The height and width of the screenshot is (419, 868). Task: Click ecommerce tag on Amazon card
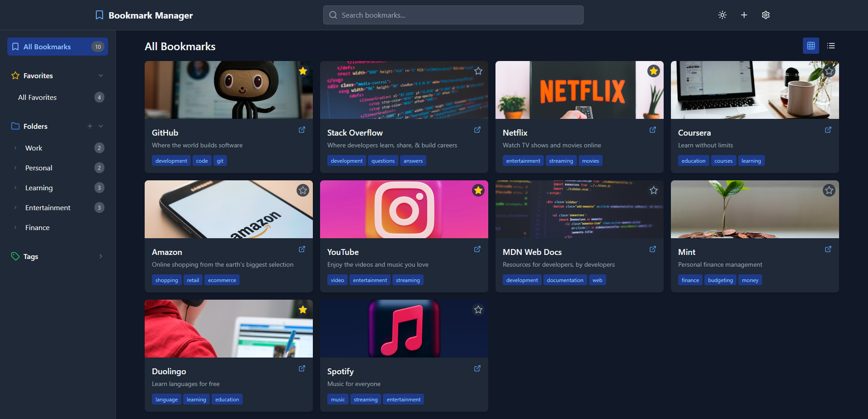click(222, 280)
